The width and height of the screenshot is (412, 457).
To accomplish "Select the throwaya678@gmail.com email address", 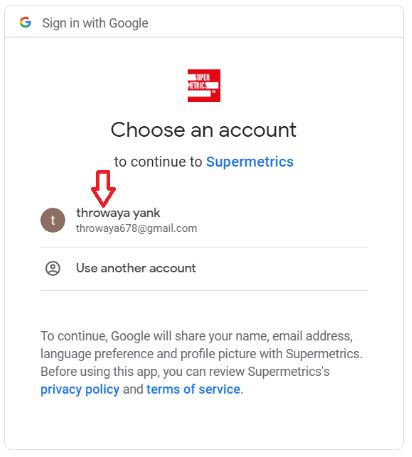I will click(136, 228).
